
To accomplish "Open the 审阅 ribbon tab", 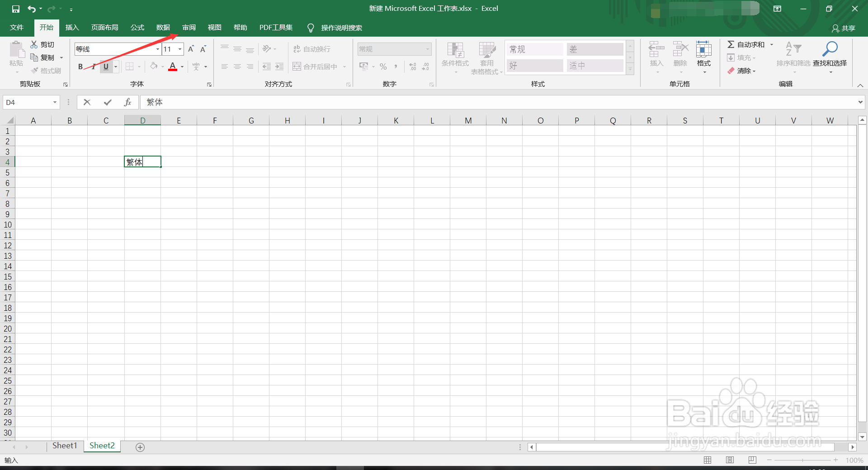I will [189, 28].
